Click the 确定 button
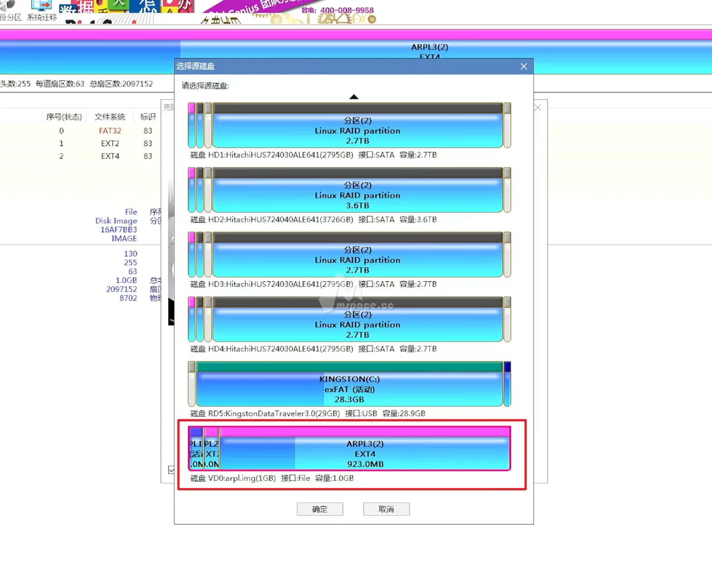The image size is (712, 588). (x=319, y=509)
